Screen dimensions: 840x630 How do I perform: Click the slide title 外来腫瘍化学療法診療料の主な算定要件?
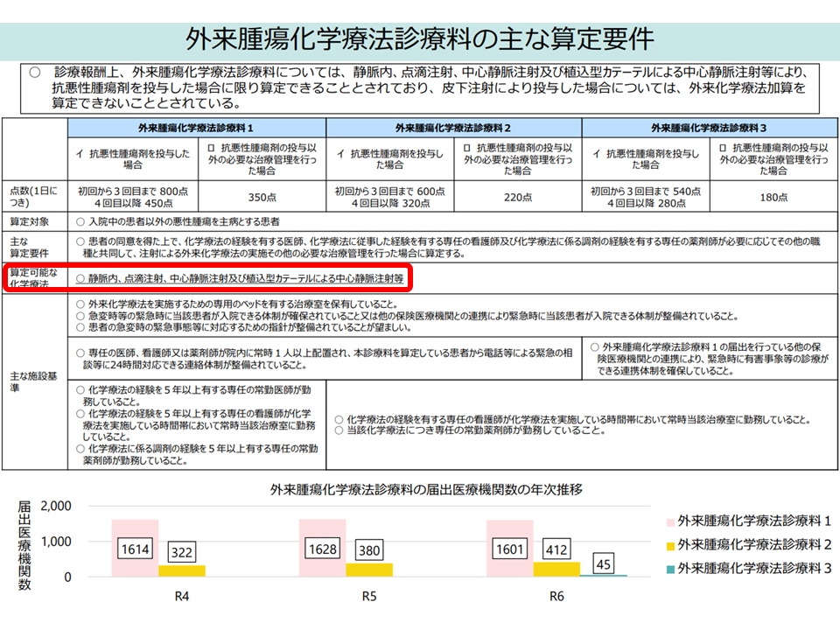point(420,39)
